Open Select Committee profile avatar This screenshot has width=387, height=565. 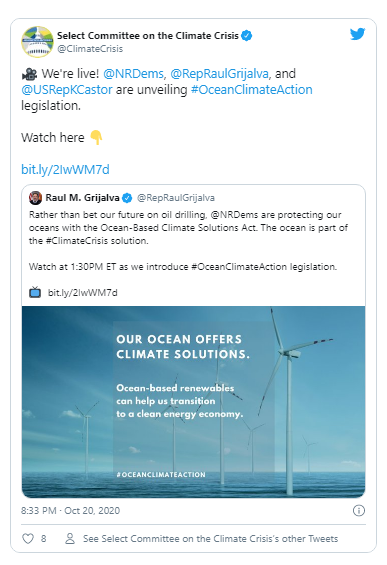(37, 41)
